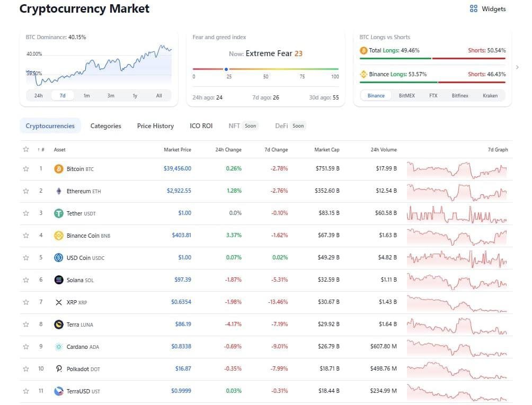532x405 pixels.
Task: Sort by rank number column
Action: (41, 149)
